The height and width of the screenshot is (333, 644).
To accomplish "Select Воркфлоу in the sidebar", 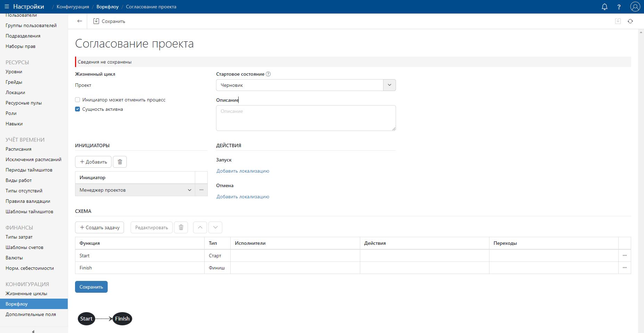I will click(x=34, y=304).
